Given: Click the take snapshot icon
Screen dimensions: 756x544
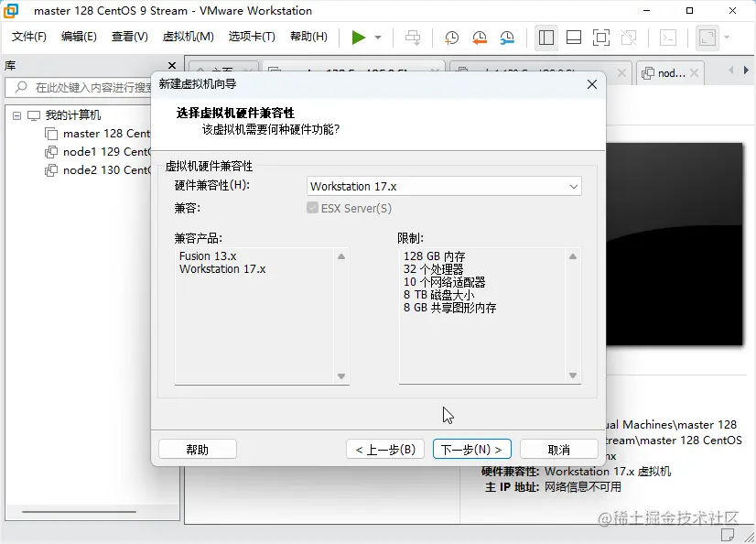Looking at the screenshot, I should pos(449,38).
